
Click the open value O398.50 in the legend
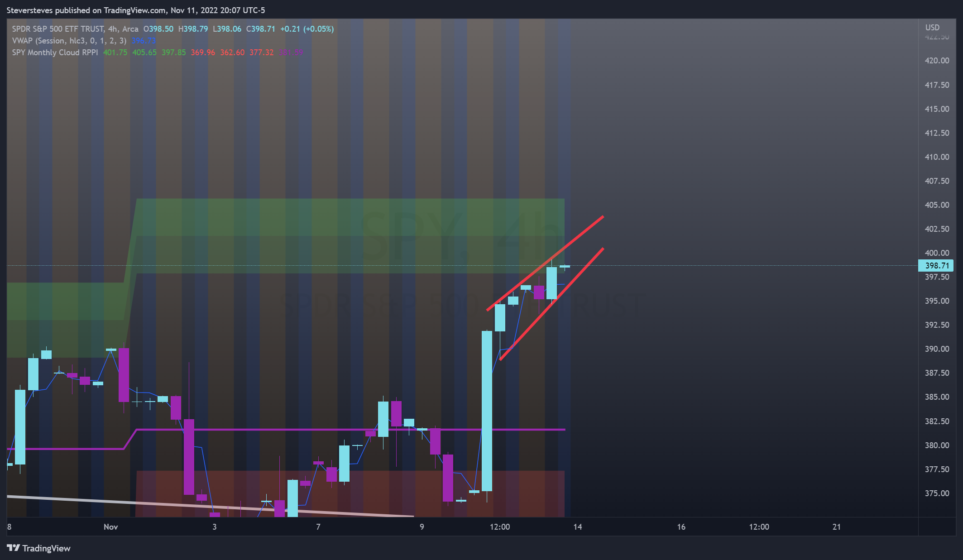point(158,29)
